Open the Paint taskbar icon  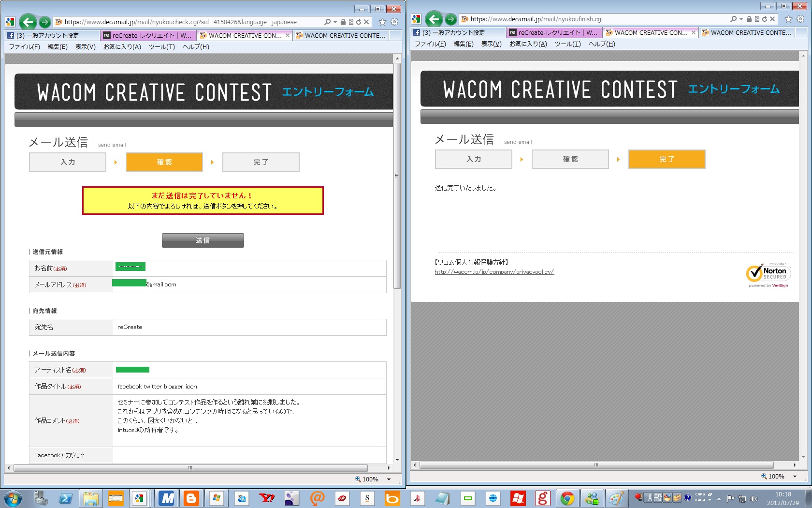[617, 498]
